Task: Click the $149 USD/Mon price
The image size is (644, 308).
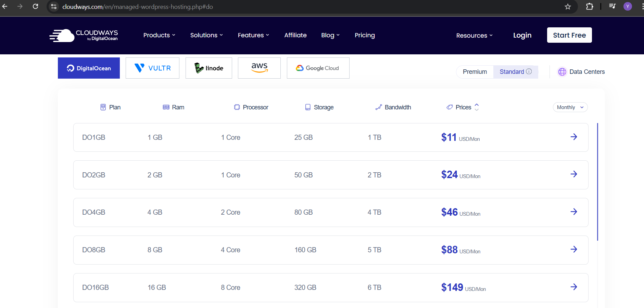Action: pyautogui.click(x=464, y=287)
